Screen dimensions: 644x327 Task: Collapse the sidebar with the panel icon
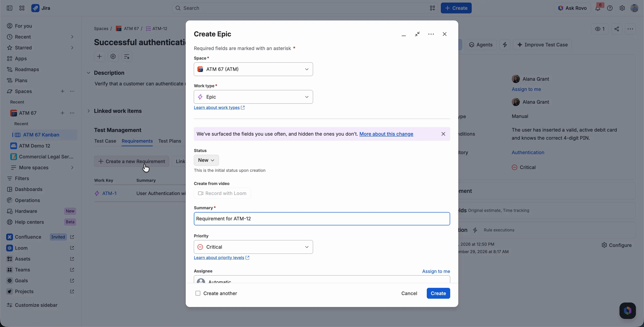pos(10,8)
